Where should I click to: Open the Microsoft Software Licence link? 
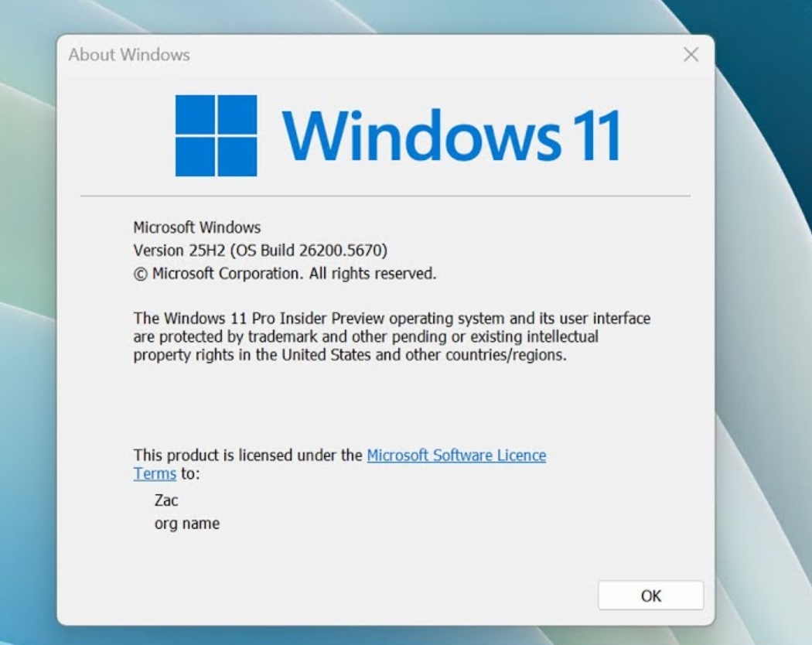pos(456,455)
